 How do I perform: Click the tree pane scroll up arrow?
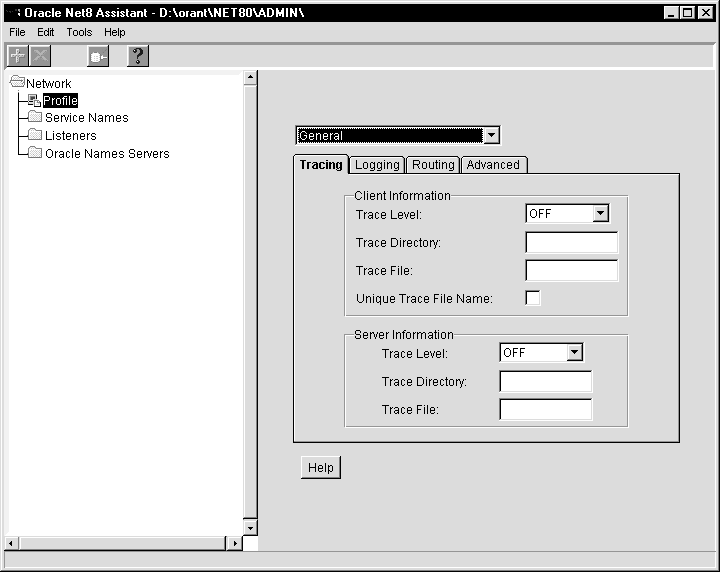(250, 77)
